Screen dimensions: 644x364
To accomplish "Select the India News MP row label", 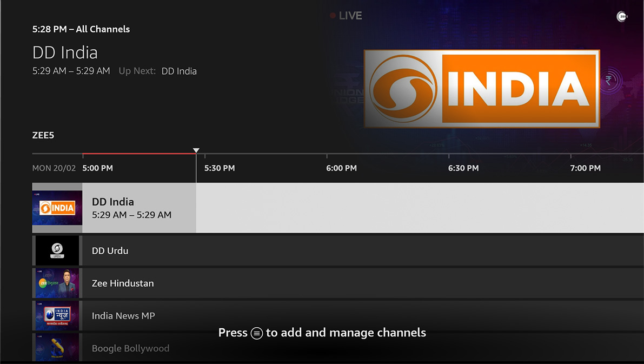I will (123, 315).
